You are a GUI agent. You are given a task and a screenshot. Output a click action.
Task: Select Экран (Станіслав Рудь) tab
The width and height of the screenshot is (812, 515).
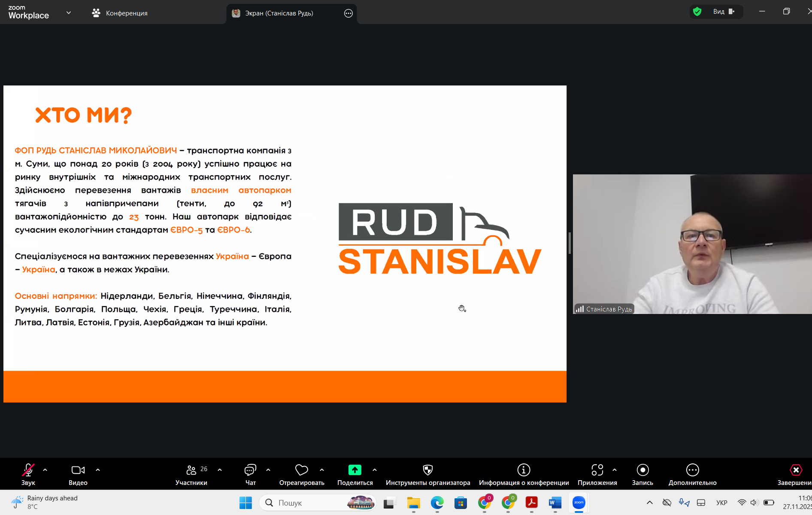tap(279, 13)
